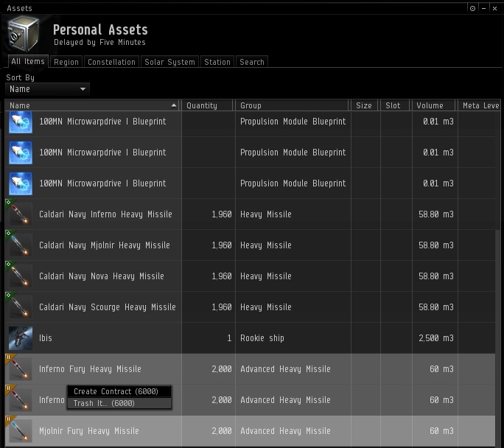Open the Sort By Name dropdown
This screenshot has height=448, width=504.
(x=47, y=89)
